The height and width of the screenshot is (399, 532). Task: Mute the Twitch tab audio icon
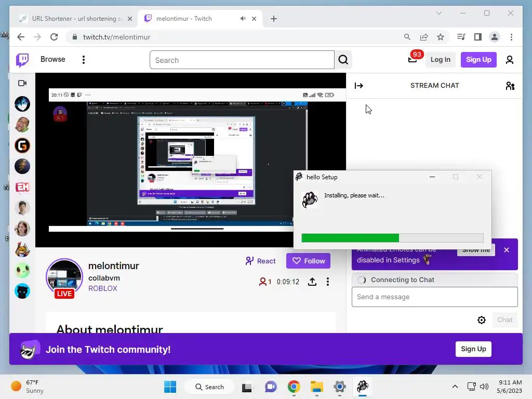[x=243, y=19]
